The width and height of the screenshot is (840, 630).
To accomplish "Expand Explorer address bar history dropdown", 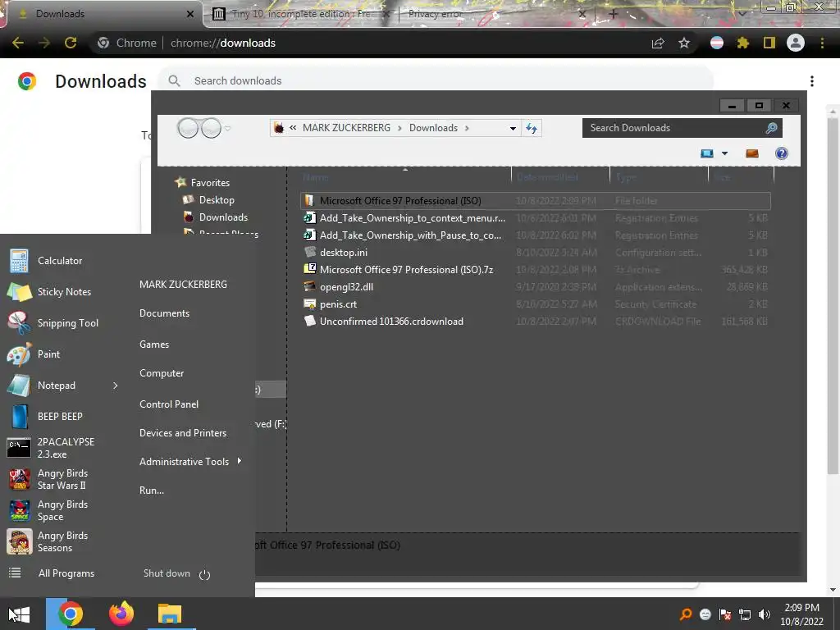I will pyautogui.click(x=513, y=129).
